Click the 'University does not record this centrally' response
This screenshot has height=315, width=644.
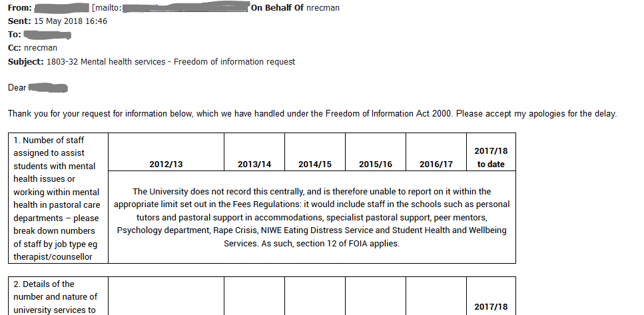tap(312, 191)
